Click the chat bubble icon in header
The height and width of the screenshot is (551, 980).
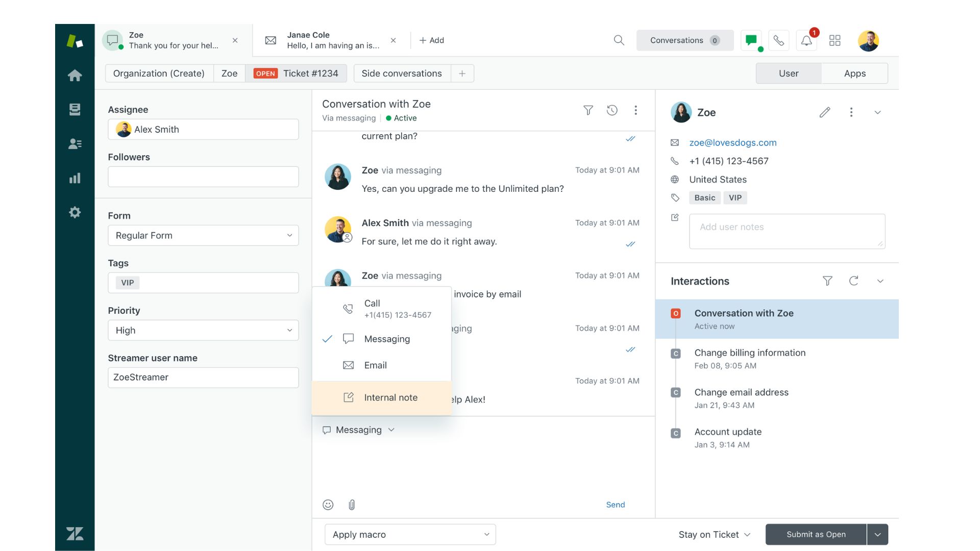coord(752,40)
